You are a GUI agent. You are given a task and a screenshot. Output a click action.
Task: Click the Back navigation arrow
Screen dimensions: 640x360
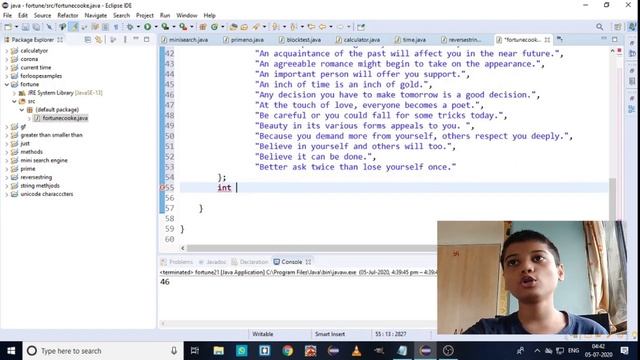point(322,27)
